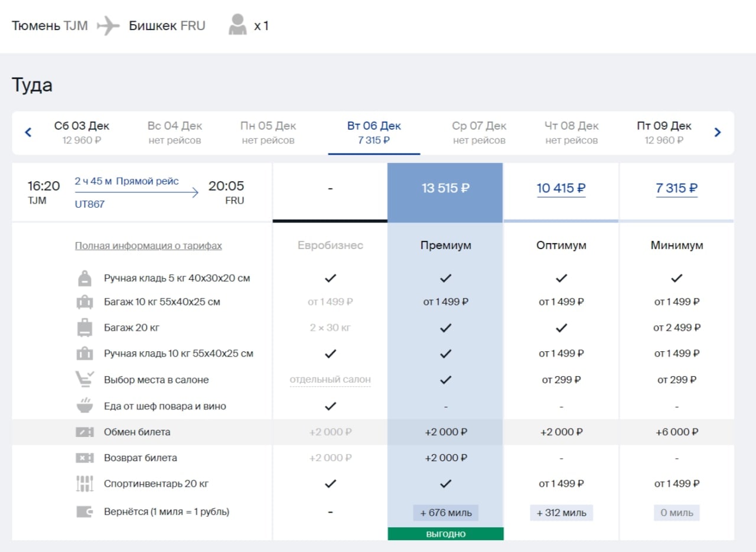Click the Оптимум column header
Screen dimensions: 756x552
tap(561, 245)
